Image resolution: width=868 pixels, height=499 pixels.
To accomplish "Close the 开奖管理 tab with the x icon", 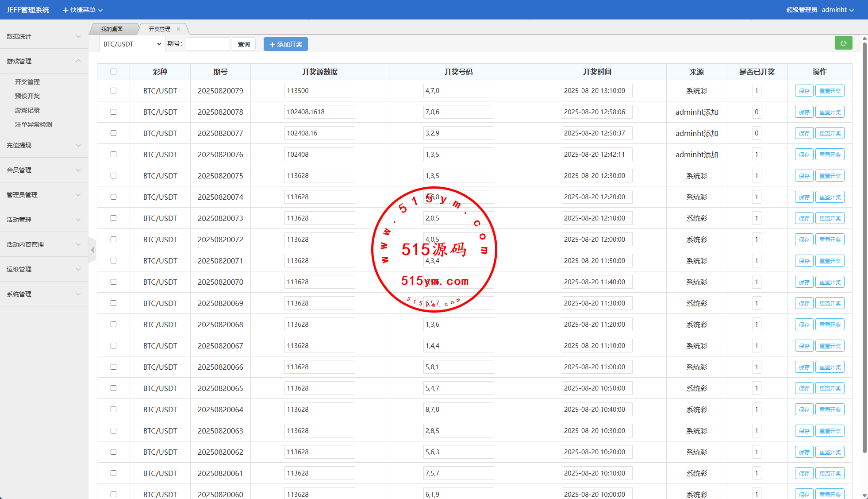I will tap(179, 29).
